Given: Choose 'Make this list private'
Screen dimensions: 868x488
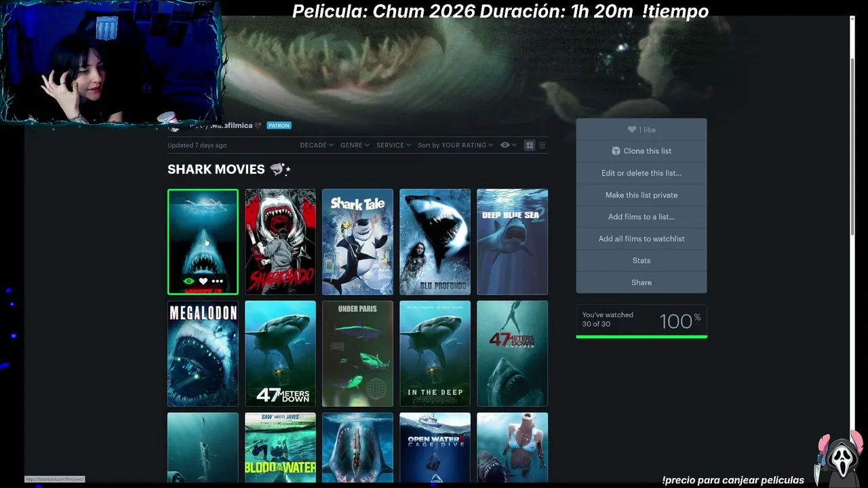Looking at the screenshot, I should [642, 195].
